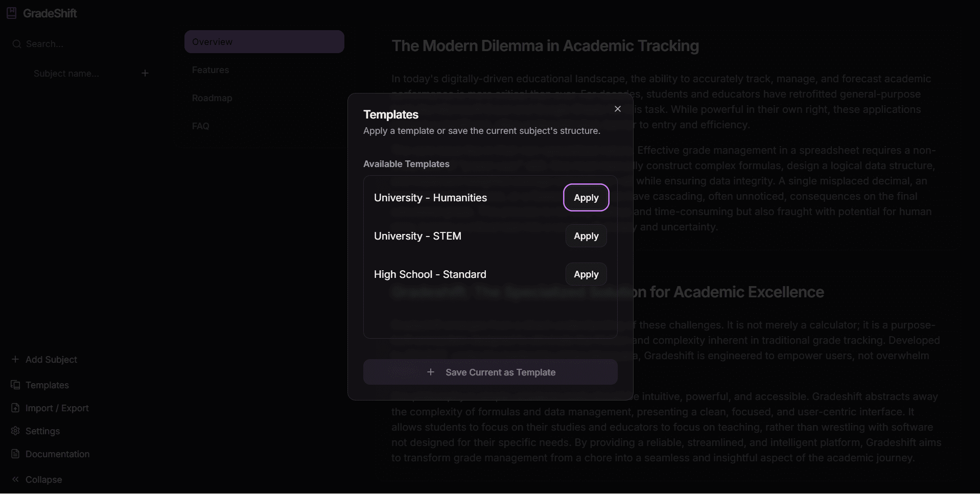Click Save Current as Template

pyautogui.click(x=491, y=372)
